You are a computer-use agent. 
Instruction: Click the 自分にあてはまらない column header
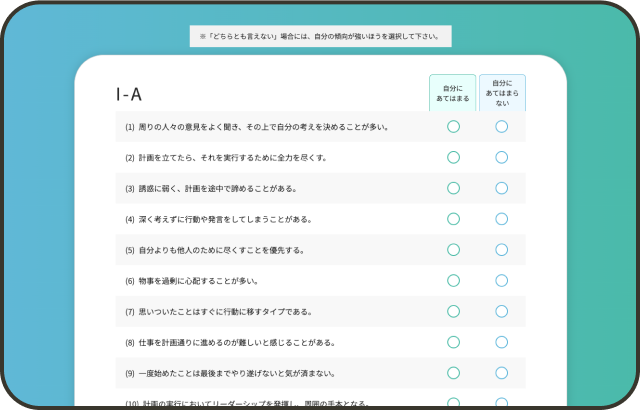502,93
